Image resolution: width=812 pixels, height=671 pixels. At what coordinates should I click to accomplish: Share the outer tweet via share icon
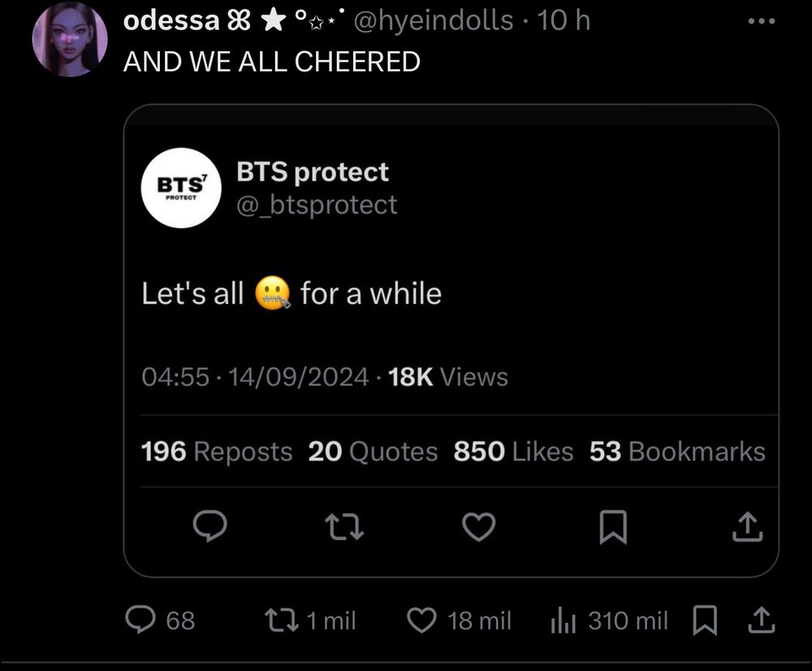coord(761,621)
